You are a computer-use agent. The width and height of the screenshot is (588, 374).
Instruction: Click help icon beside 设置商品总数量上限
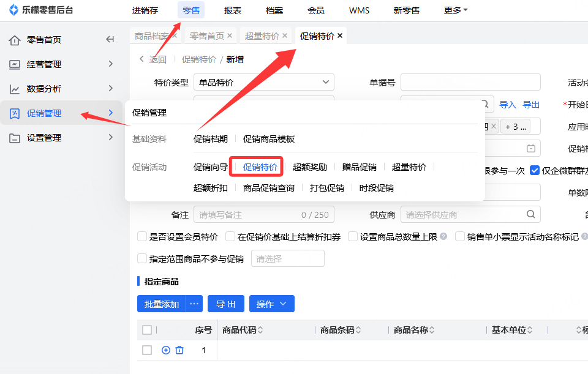[x=443, y=236]
